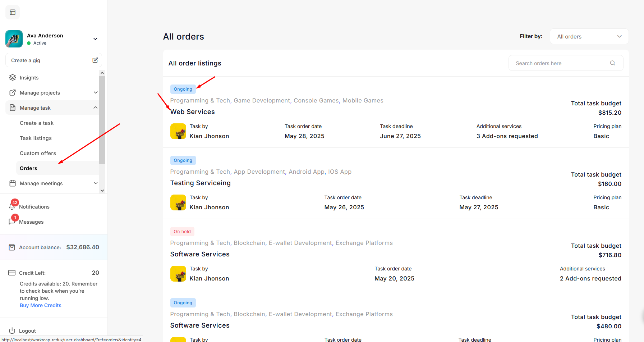Open Custom offers submenu item
This screenshot has width=644, height=342.
click(38, 153)
